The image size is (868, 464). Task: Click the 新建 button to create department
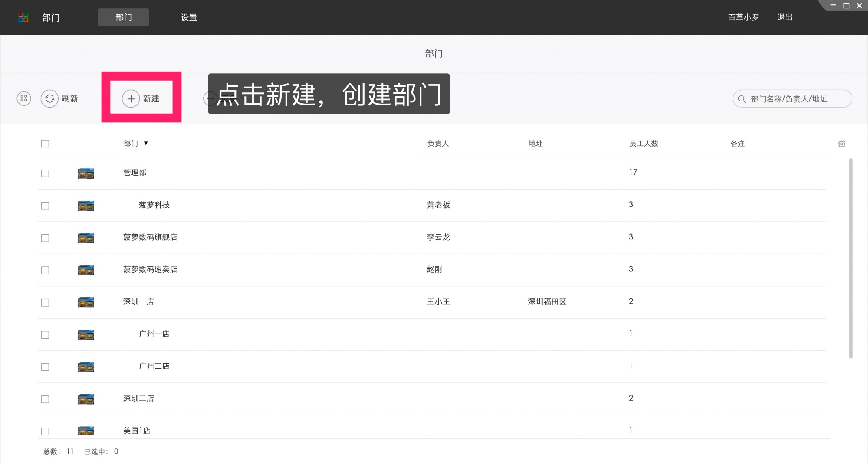pyautogui.click(x=142, y=98)
